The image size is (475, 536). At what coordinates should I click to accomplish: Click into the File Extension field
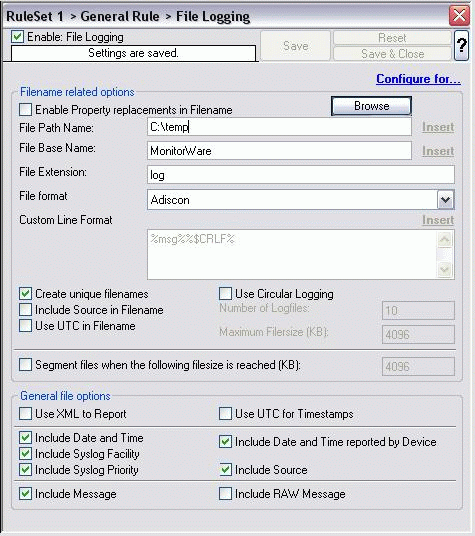coord(301,175)
